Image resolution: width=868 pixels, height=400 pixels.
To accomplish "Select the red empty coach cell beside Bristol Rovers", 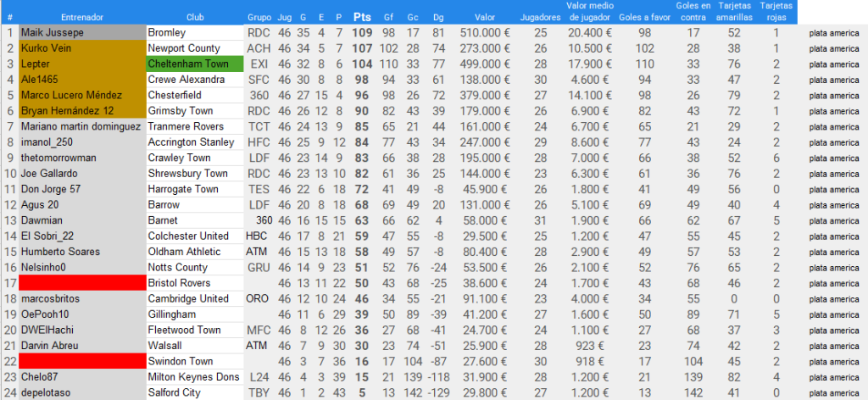I will click(x=82, y=283).
